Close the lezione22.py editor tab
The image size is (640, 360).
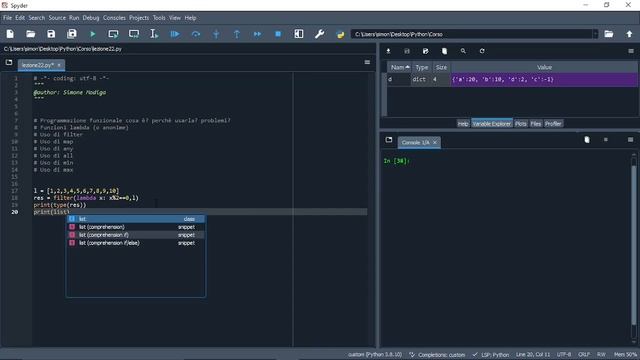[x=59, y=65]
